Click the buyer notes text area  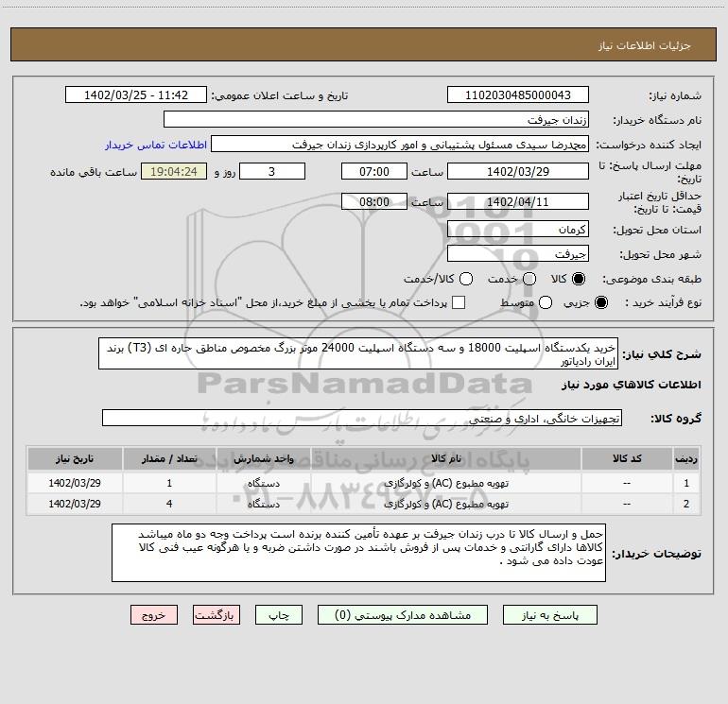pos(358,553)
